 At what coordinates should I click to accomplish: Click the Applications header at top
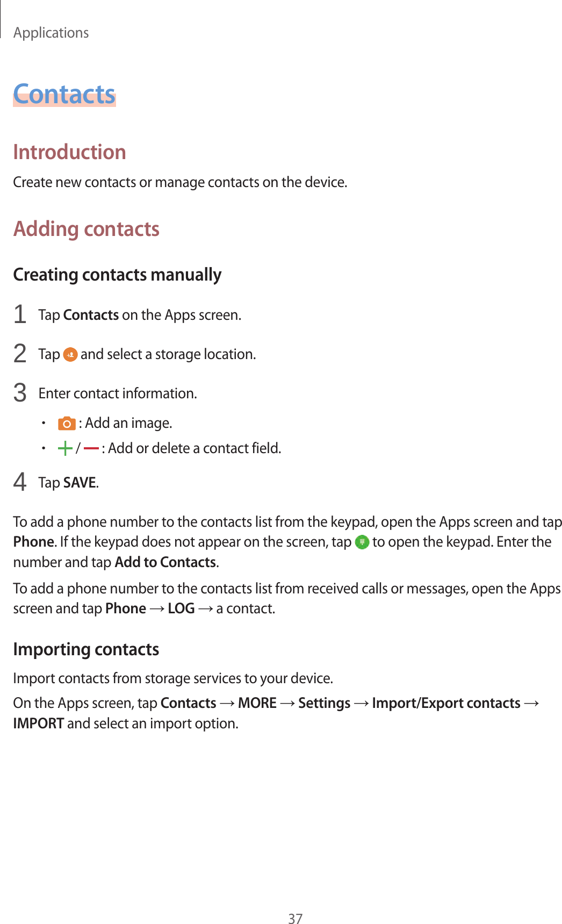(x=51, y=33)
